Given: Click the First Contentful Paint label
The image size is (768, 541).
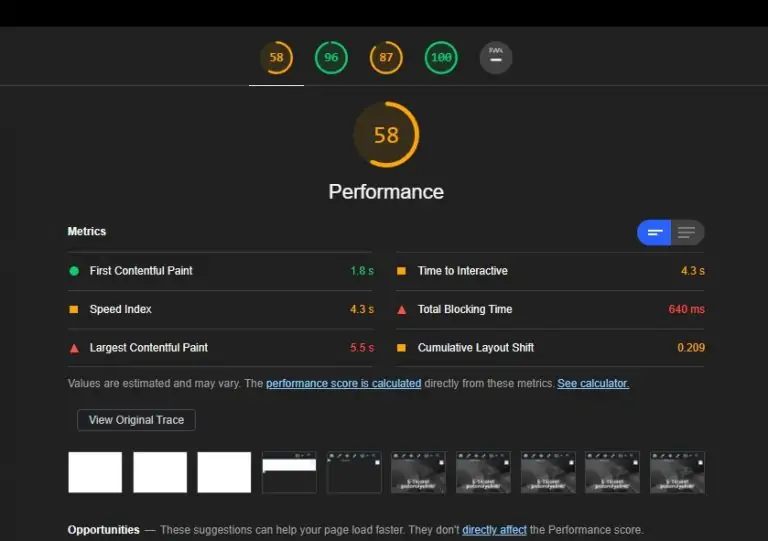Looking at the screenshot, I should [141, 271].
